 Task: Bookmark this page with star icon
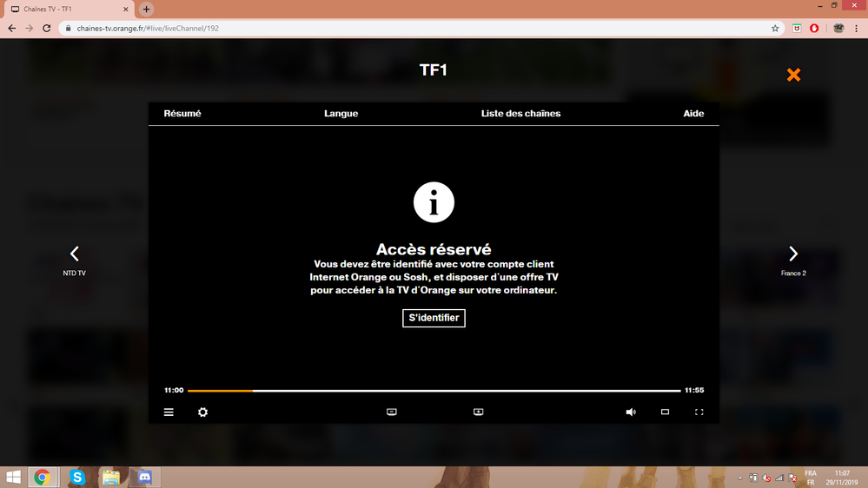tap(775, 28)
